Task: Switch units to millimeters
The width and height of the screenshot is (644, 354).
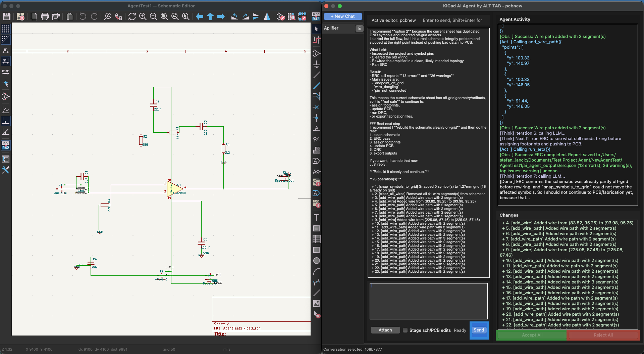Action: point(6,72)
